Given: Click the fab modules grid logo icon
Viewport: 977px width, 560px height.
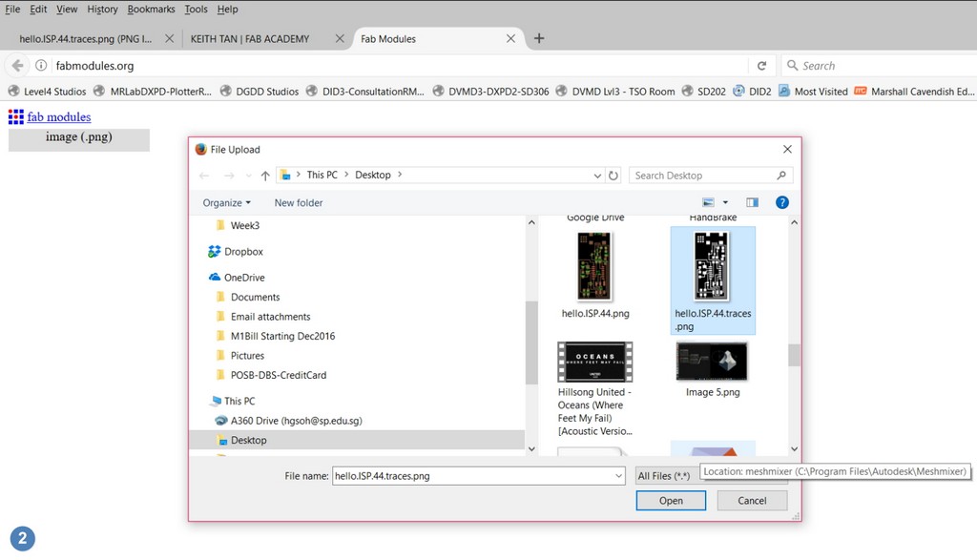Looking at the screenshot, I should (x=15, y=116).
